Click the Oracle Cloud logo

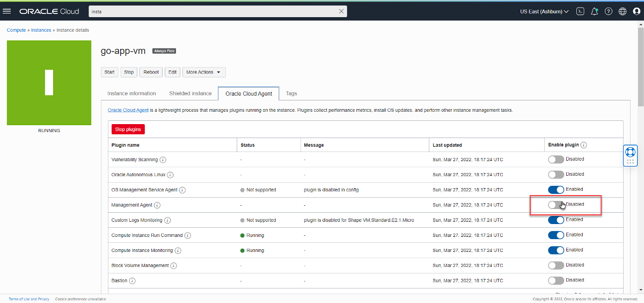pos(49,11)
